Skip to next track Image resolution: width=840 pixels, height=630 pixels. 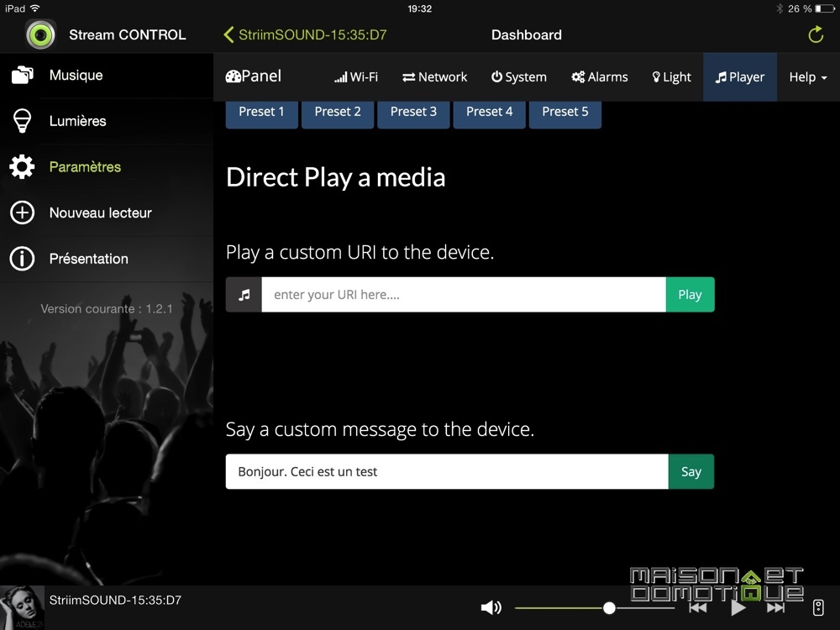click(775, 607)
